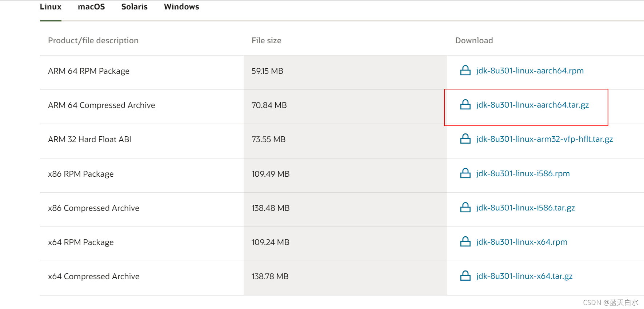
Task: Click lock icon beside jdk-8u301-linux-i586.tar.gz
Action: click(x=465, y=208)
